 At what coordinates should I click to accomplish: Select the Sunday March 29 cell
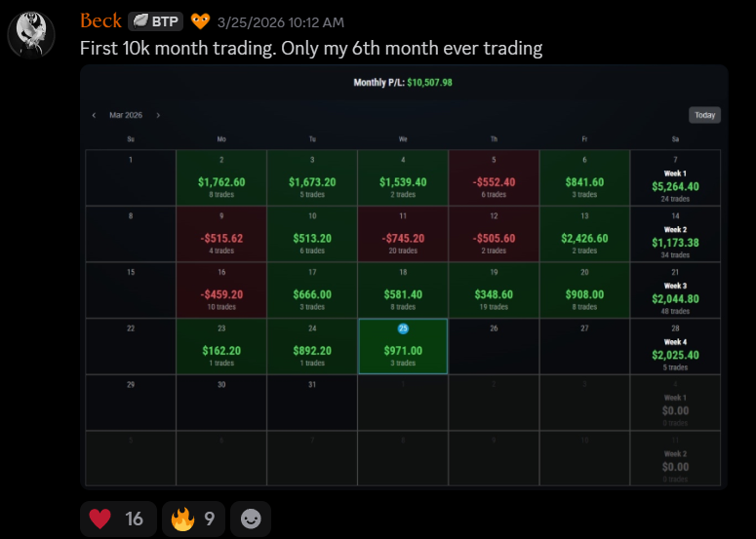tap(131, 403)
